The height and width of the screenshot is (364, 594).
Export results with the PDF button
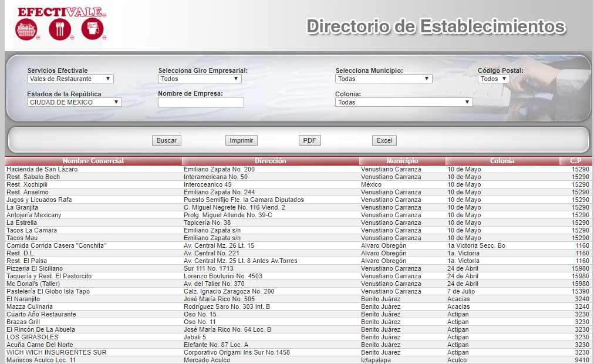tap(309, 140)
